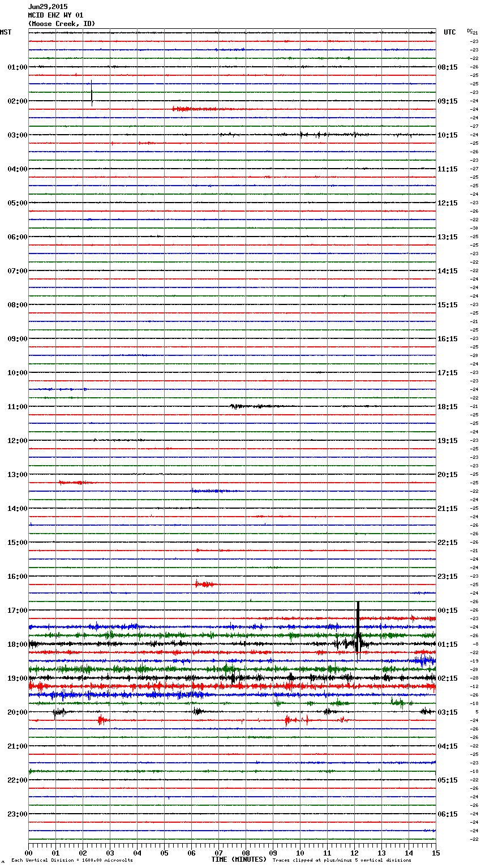Click the TIME (MINUTES) axis label

point(239,860)
